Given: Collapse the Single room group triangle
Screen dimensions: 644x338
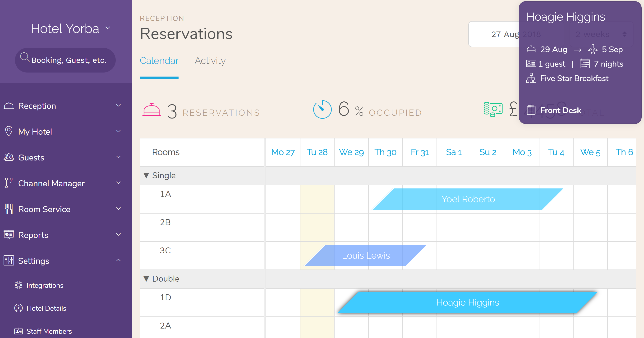Looking at the screenshot, I should [x=146, y=175].
